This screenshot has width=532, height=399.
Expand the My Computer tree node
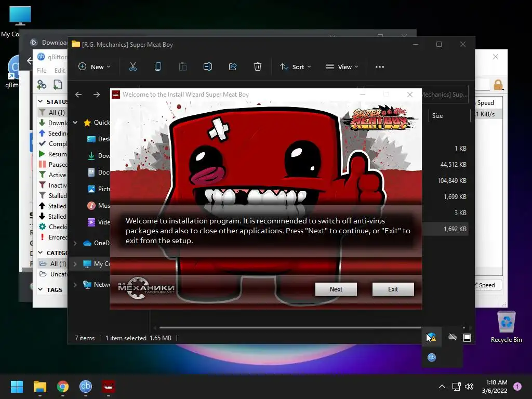click(75, 263)
